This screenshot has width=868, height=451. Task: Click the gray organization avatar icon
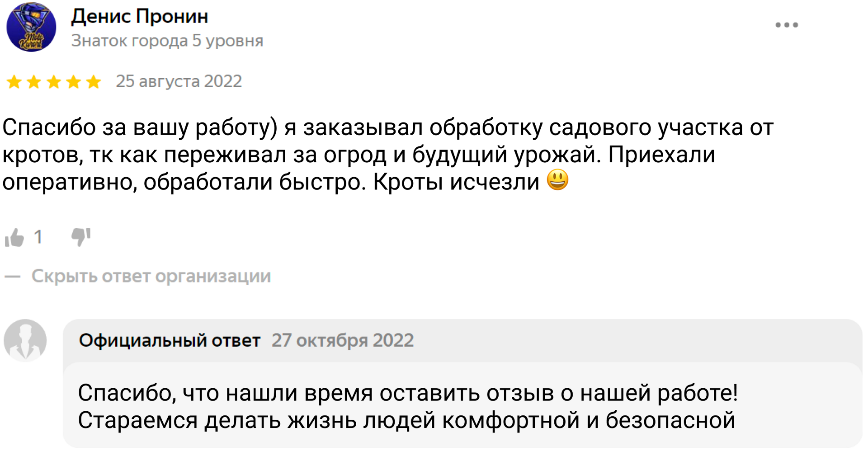[25, 340]
